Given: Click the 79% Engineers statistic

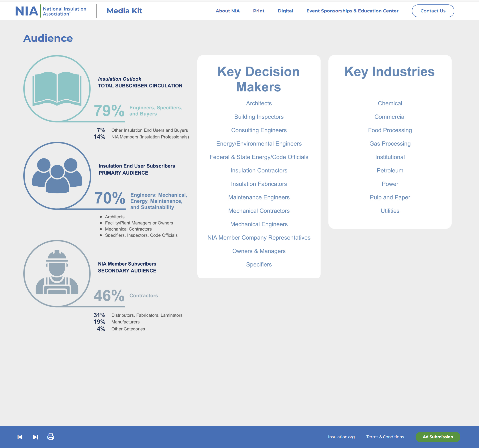Looking at the screenshot, I should point(109,111).
